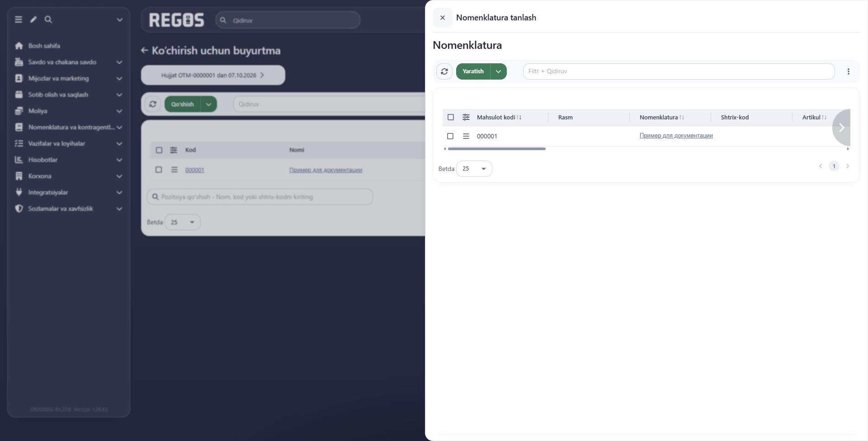Open the Qo'shish button dropdown arrow
868x441 pixels.
click(208, 104)
